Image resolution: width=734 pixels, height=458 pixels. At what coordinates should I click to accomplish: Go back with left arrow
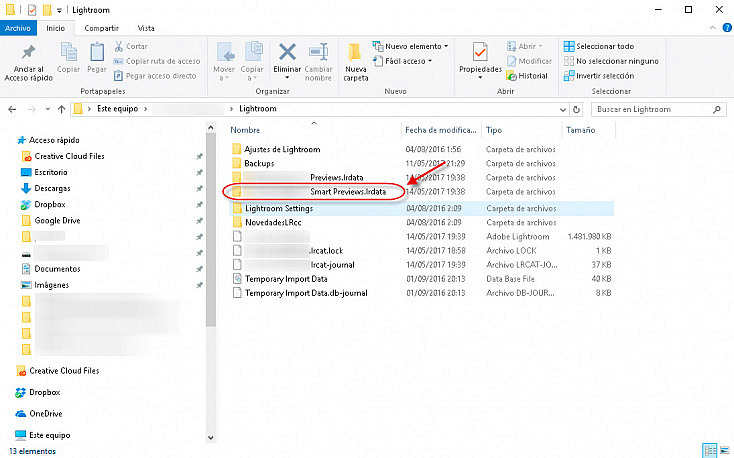(12, 109)
